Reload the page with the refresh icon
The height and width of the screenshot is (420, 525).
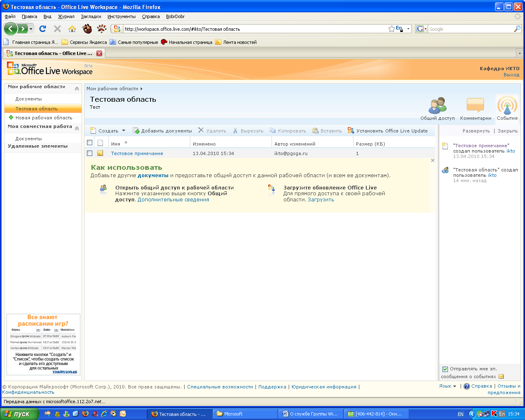point(43,29)
